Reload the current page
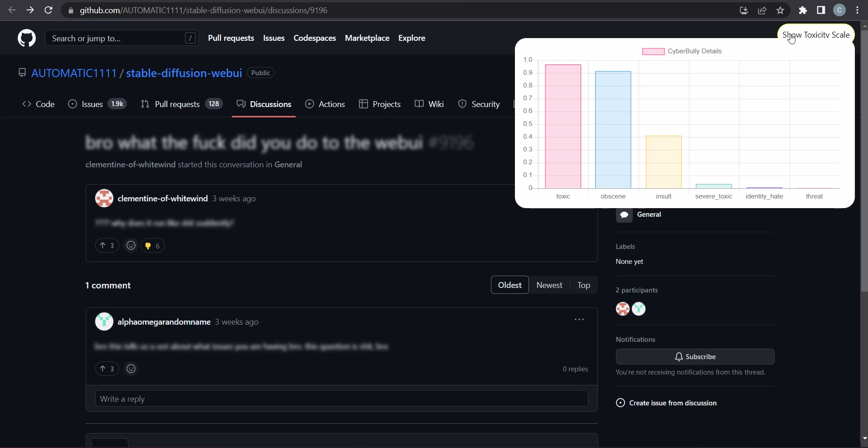Image resolution: width=868 pixels, height=448 pixels. [48, 10]
